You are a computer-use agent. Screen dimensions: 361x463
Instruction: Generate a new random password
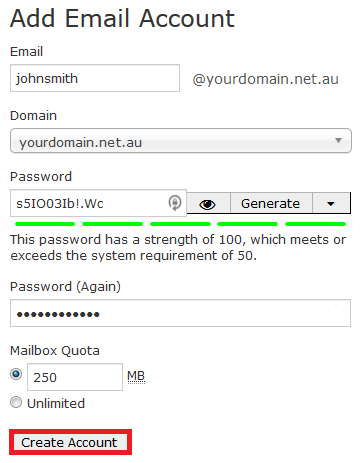click(271, 203)
